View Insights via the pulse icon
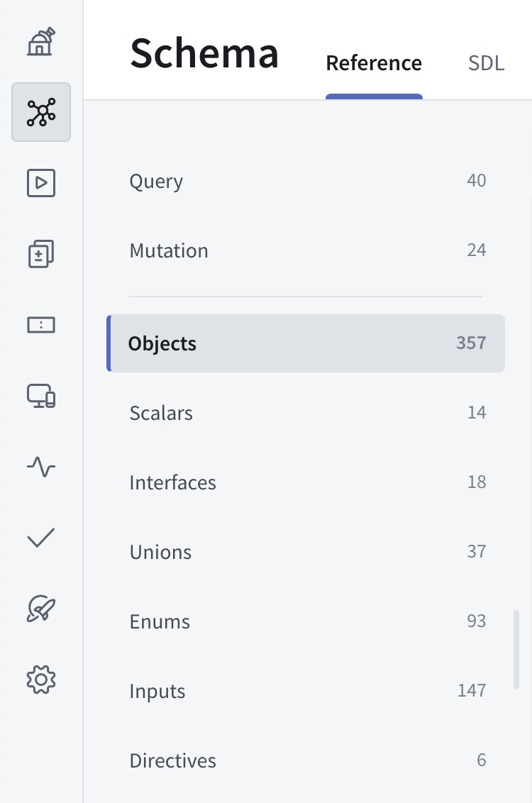Screen dimensions: 532x803 [40, 466]
